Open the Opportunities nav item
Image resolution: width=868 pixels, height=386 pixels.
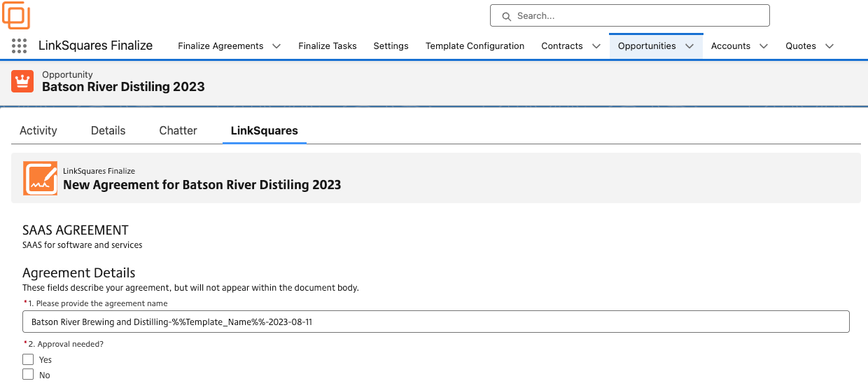(647, 46)
